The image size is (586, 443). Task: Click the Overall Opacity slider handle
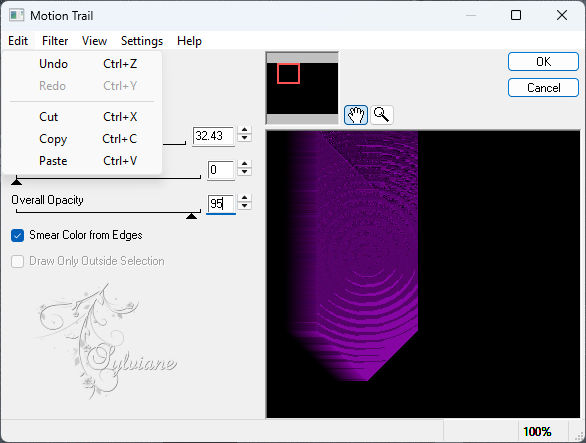click(191, 216)
